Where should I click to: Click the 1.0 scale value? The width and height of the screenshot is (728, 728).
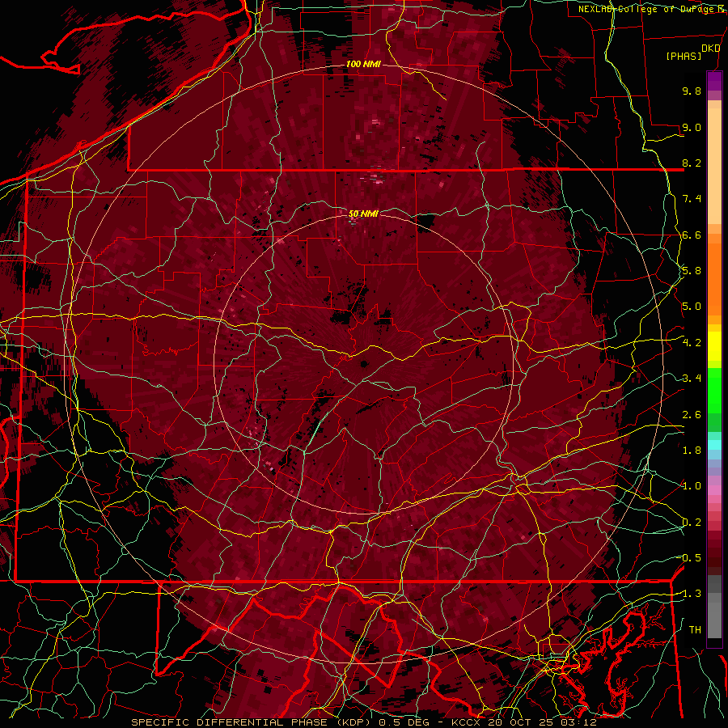click(x=692, y=486)
